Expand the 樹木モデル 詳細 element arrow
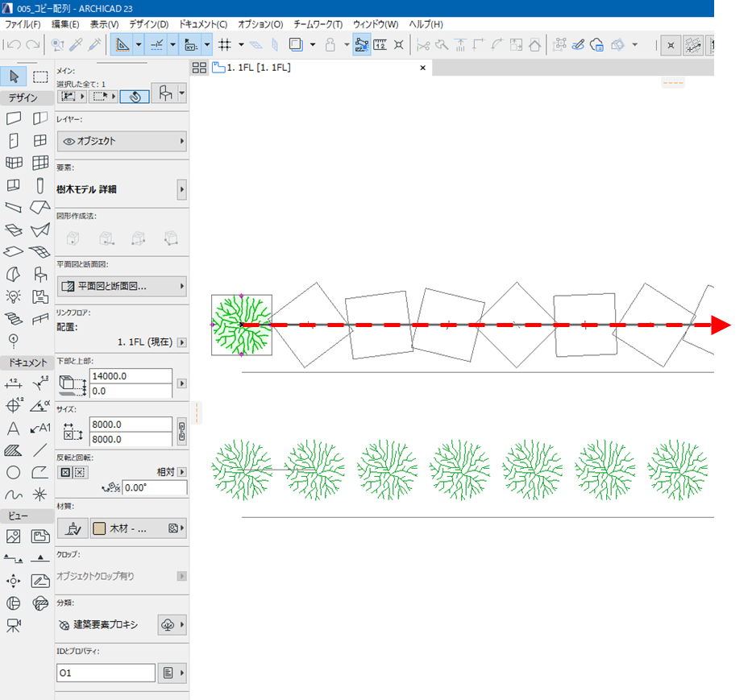Screen dimensions: 752x700 pyautogui.click(x=182, y=189)
